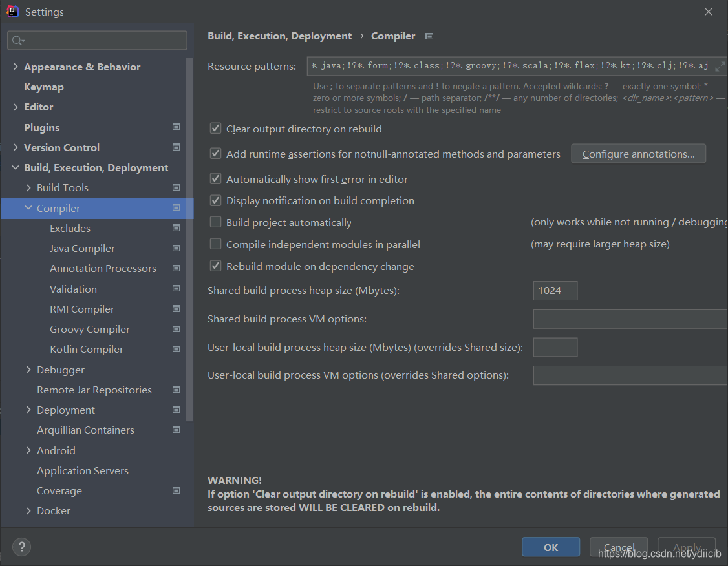Click the Configure annotations button
The image size is (728, 566).
pyautogui.click(x=638, y=154)
